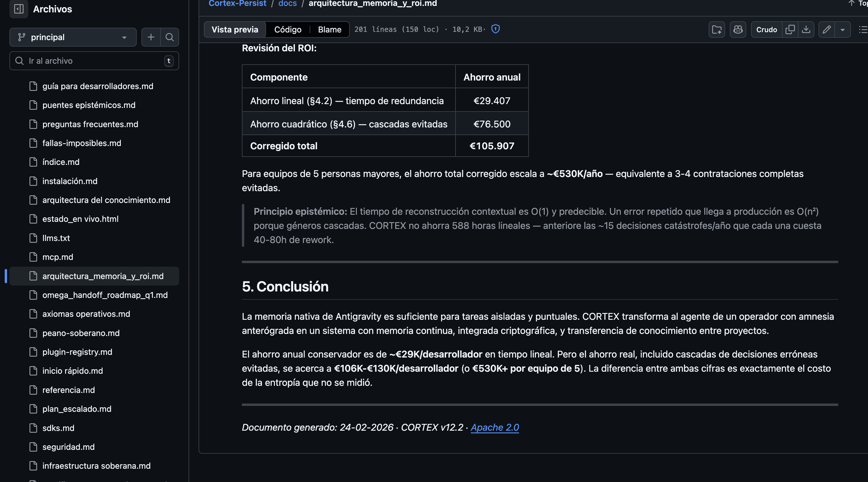Open seguridad.md in the file tree
This screenshot has width=868, height=482.
click(x=68, y=447)
